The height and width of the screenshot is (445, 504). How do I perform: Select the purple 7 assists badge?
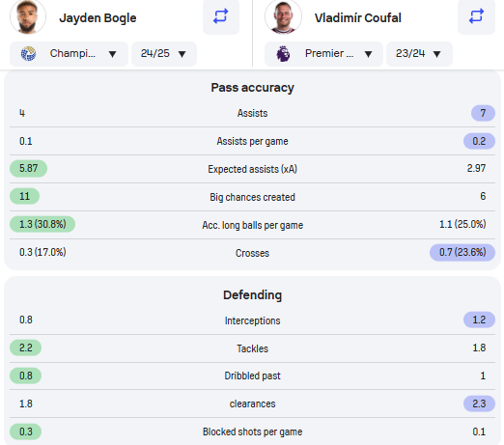pos(483,113)
